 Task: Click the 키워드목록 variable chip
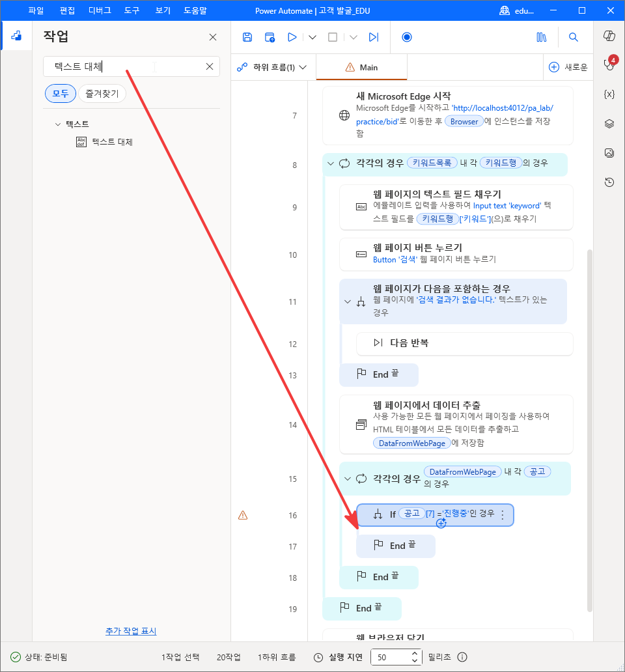tap(432, 163)
